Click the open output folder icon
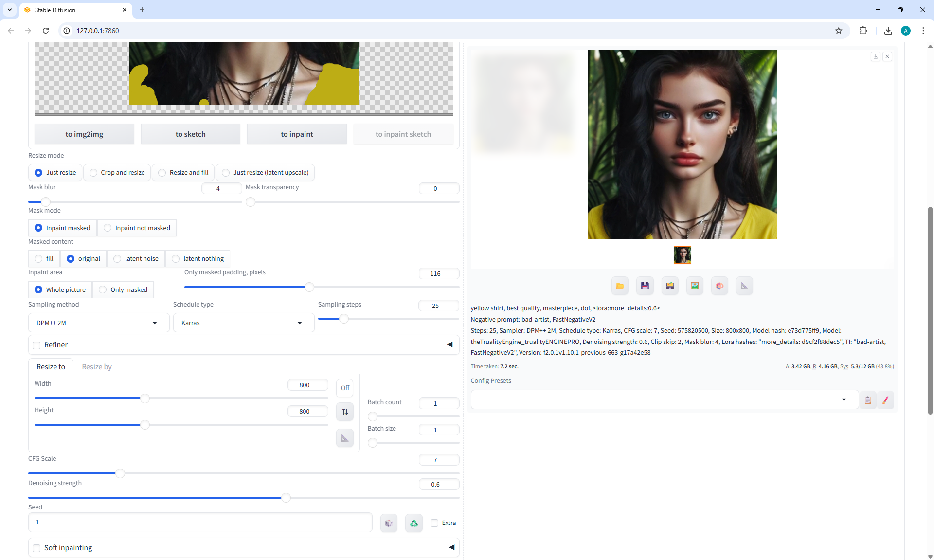This screenshot has width=934, height=560. click(x=620, y=286)
